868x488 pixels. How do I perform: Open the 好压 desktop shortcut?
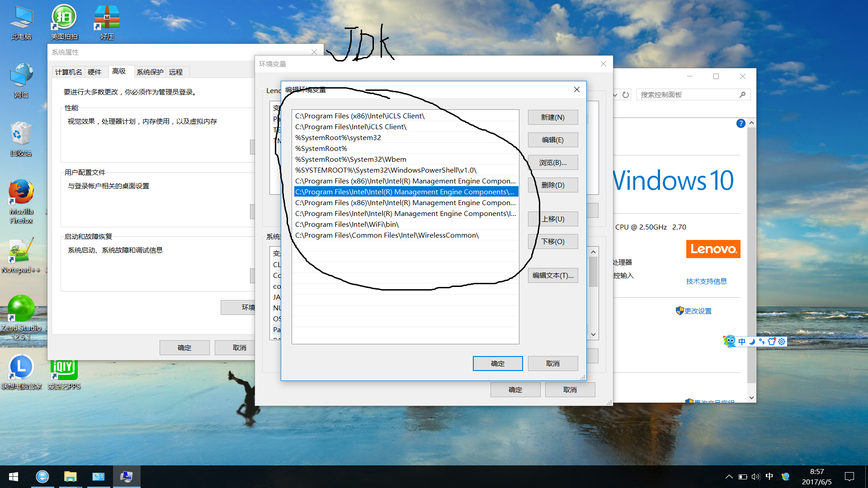[107, 23]
